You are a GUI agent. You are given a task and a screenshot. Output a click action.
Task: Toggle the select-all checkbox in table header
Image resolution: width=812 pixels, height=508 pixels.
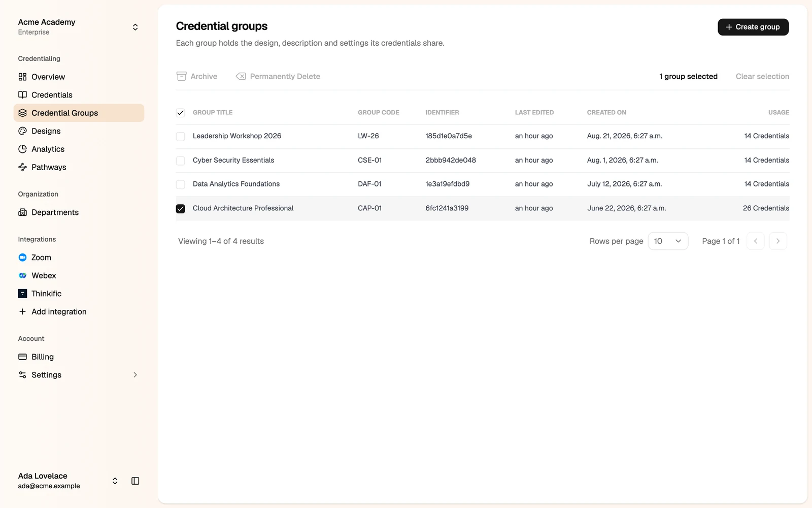(180, 113)
